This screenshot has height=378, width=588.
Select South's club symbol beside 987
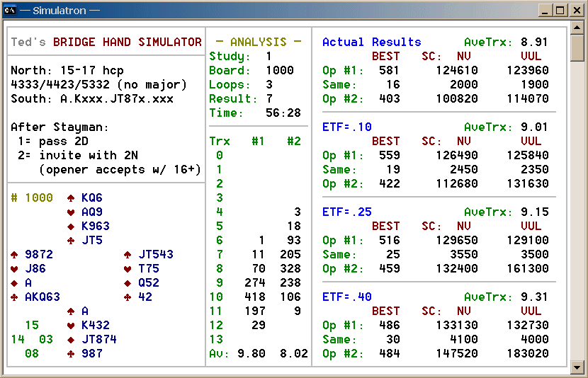click(x=71, y=354)
